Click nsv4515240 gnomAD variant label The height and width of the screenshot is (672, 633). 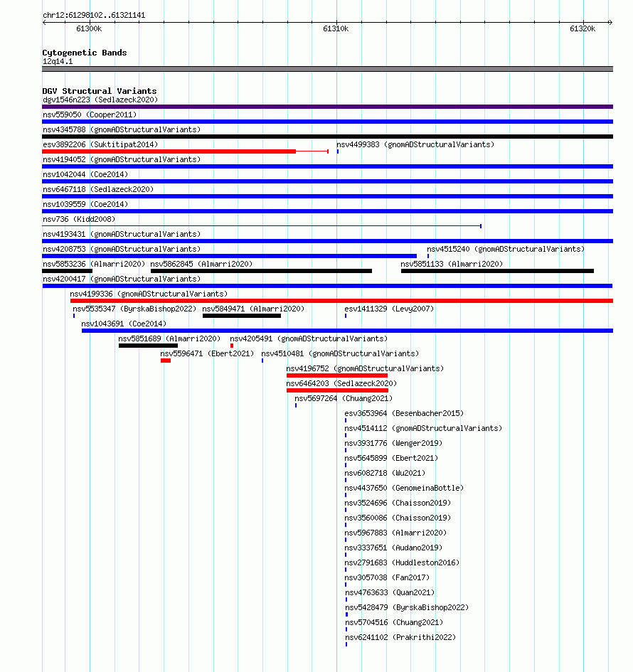[x=506, y=250]
